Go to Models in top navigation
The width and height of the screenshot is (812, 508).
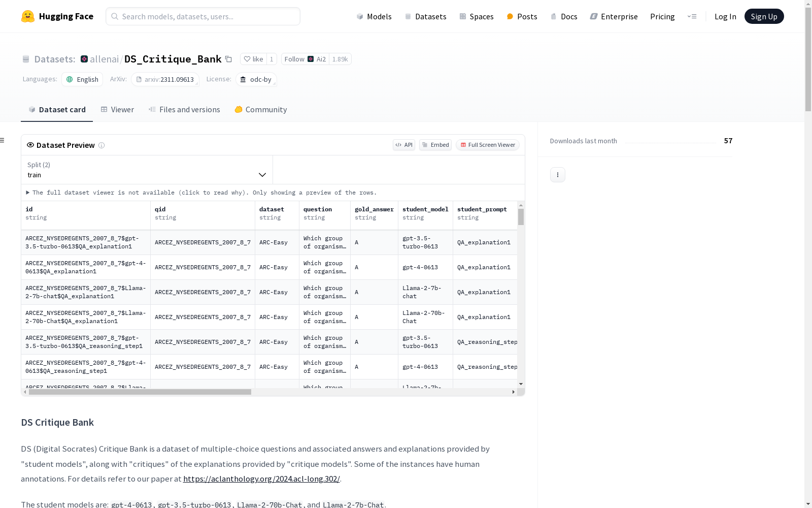click(374, 16)
